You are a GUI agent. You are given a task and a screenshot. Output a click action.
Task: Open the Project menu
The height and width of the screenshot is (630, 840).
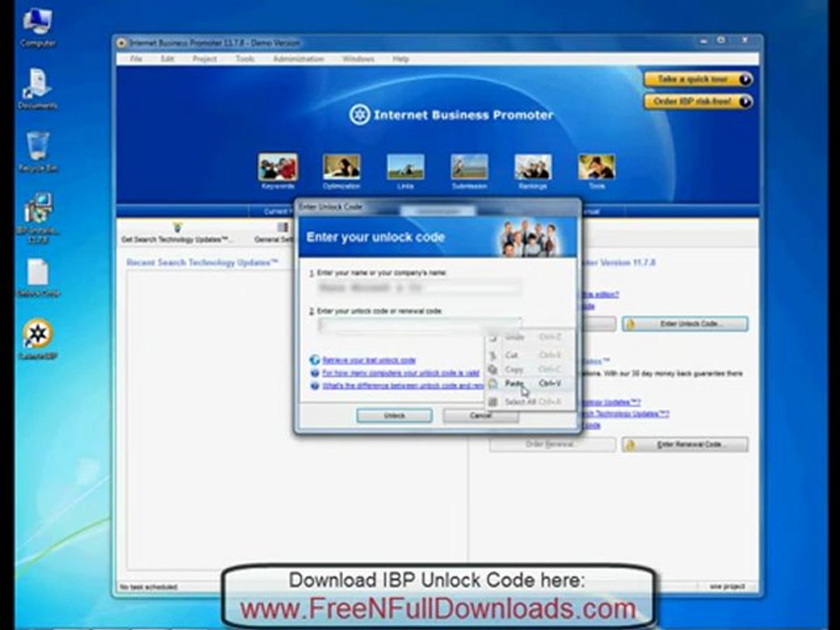[x=204, y=59]
